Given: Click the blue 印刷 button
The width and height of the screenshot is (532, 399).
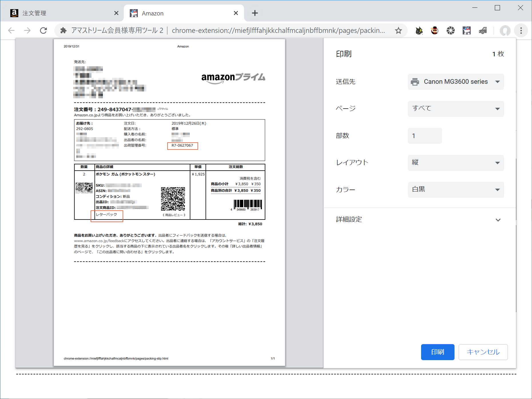Looking at the screenshot, I should tap(438, 352).
